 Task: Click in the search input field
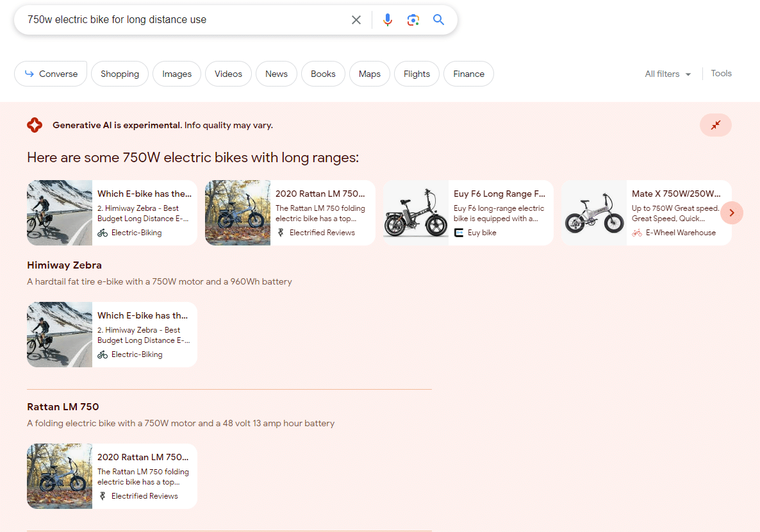click(179, 20)
